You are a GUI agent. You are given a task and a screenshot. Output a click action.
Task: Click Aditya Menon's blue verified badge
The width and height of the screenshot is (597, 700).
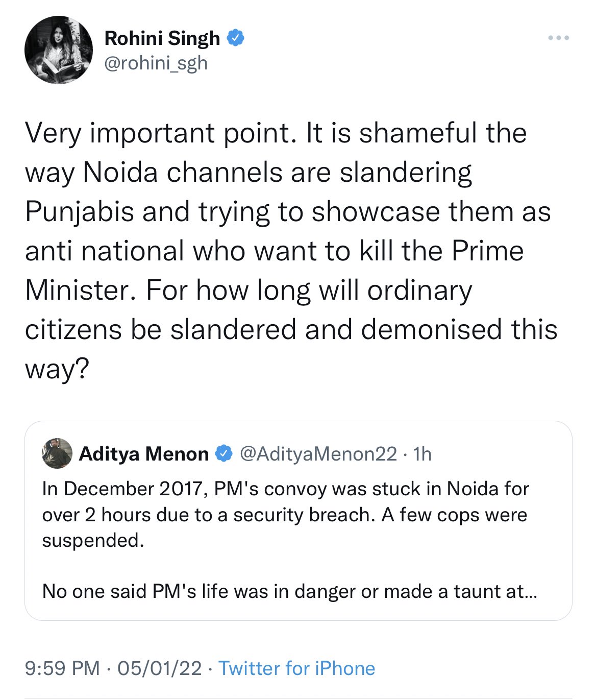click(223, 453)
